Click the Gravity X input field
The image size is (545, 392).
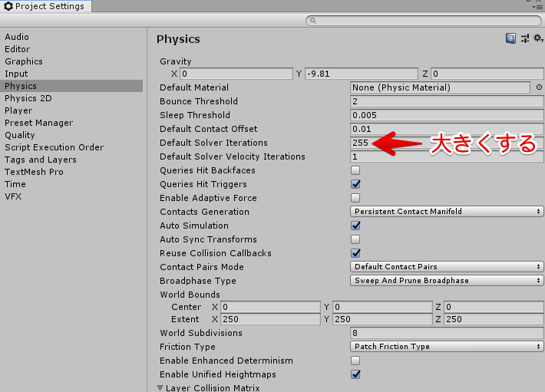coord(236,74)
